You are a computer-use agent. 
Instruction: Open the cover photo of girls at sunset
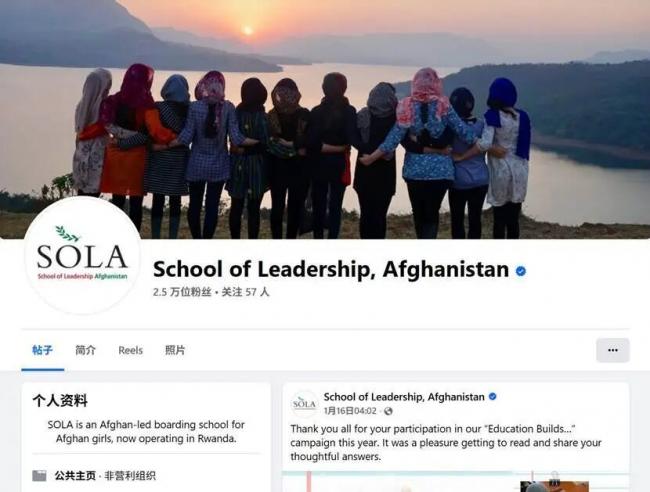tap(325, 119)
